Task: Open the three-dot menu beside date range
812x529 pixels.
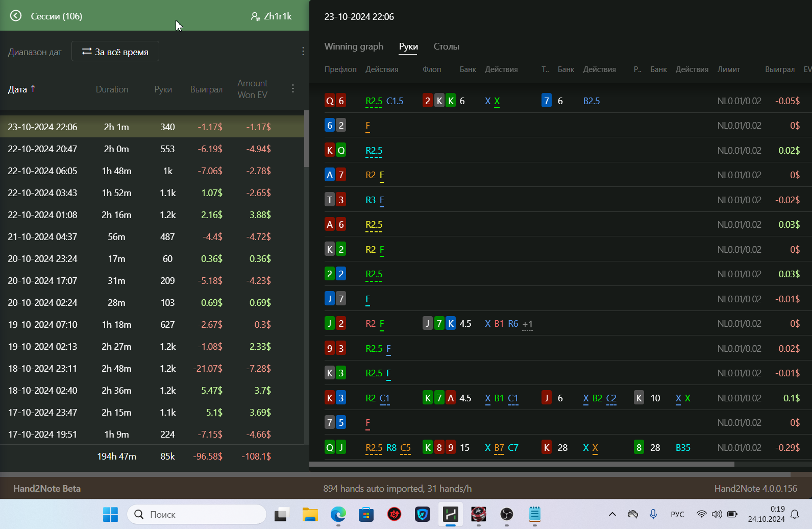Action: tap(303, 51)
